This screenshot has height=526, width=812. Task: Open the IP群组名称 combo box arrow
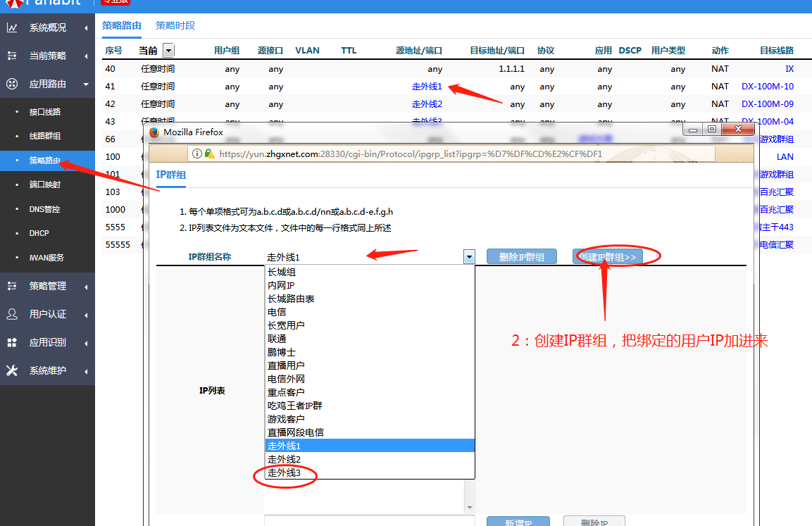coord(469,257)
